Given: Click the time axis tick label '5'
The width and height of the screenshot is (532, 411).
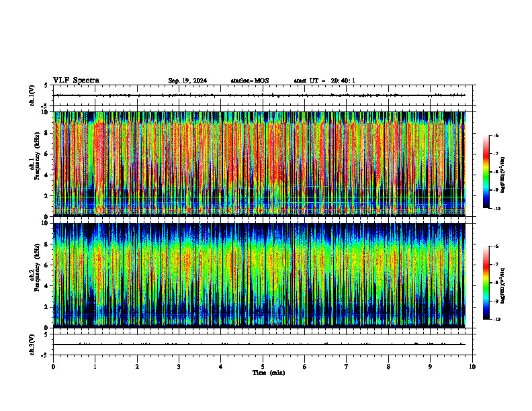Looking at the screenshot, I should (x=263, y=367).
